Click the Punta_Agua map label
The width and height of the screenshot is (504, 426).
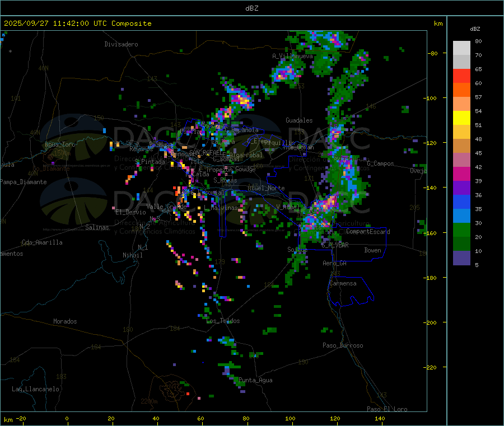[255, 380]
